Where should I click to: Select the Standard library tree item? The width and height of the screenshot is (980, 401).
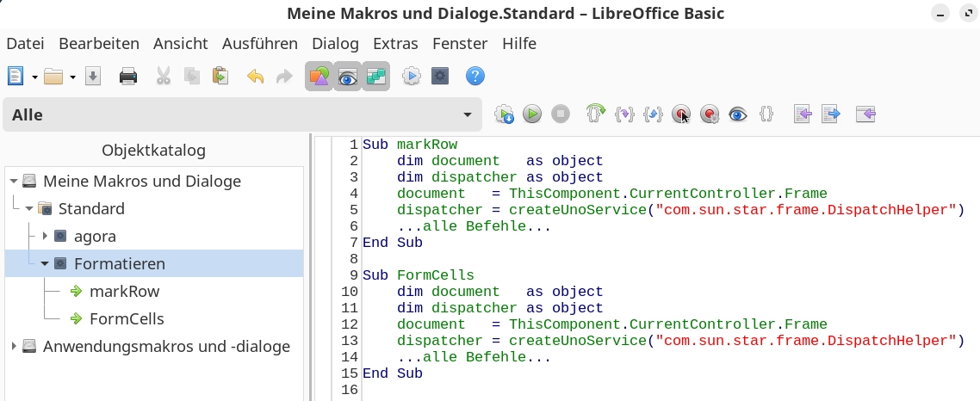91,208
